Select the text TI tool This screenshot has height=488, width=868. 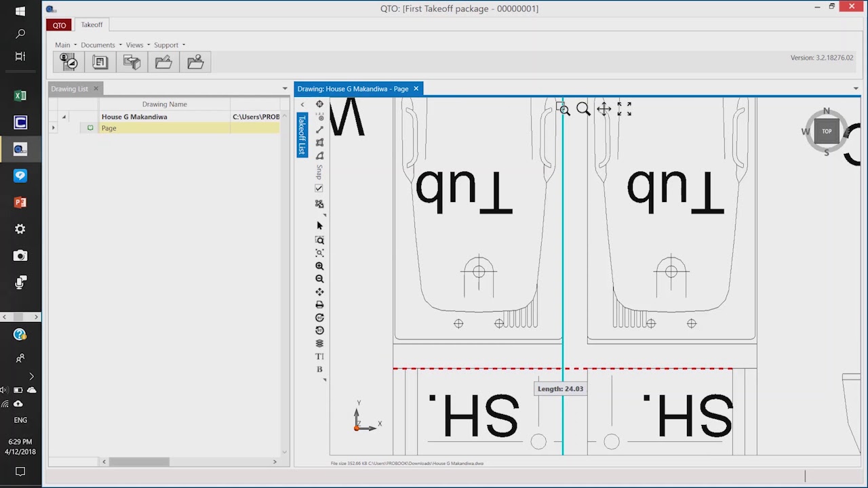click(319, 357)
